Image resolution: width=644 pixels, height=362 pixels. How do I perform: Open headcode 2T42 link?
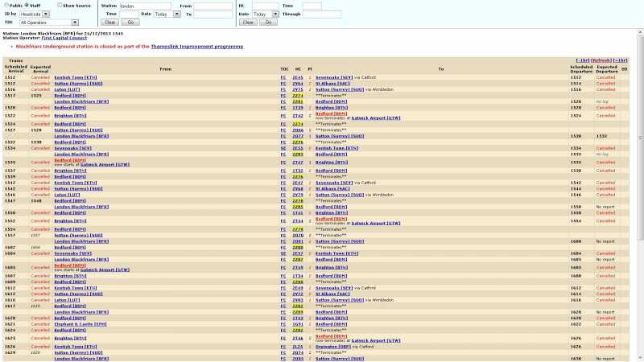(298, 116)
